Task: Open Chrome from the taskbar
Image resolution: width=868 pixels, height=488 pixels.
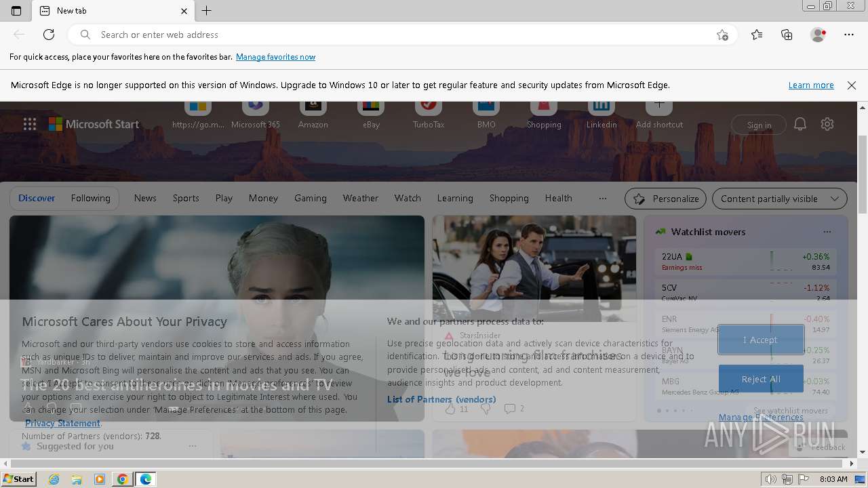Action: tap(122, 479)
